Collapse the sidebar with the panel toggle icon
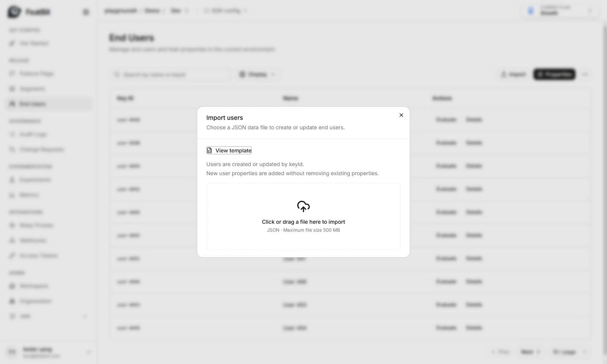 click(86, 12)
